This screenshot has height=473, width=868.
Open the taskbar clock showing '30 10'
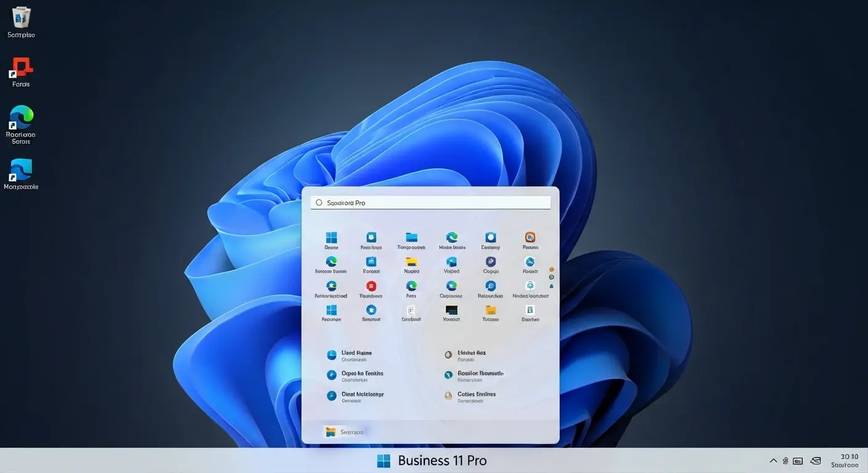(x=845, y=461)
